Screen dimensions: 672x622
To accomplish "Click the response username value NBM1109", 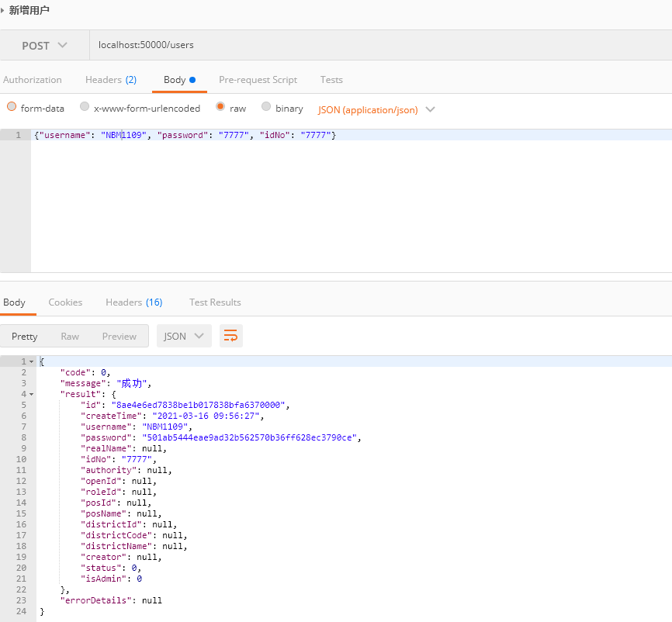I will [x=165, y=427].
